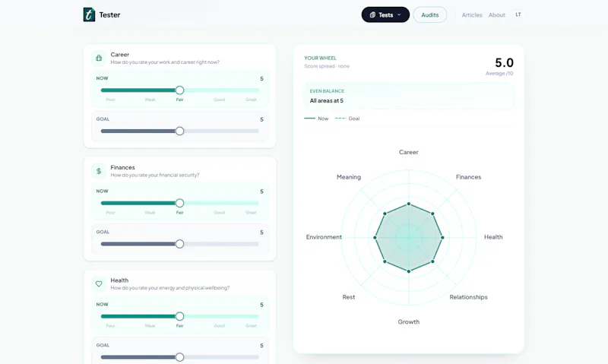Adjust the Finances Now slider handle
Viewport: 608px width, 364px height.
[179, 203]
